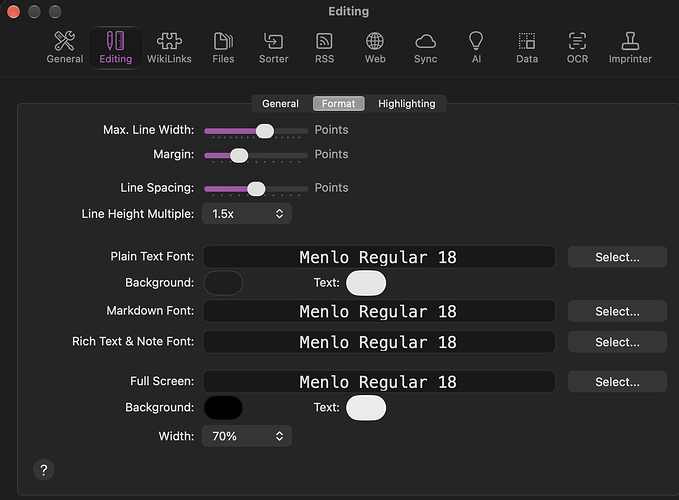Viewport: 679px width, 500px height.
Task: Select a Full Screen font
Action: [617, 382]
